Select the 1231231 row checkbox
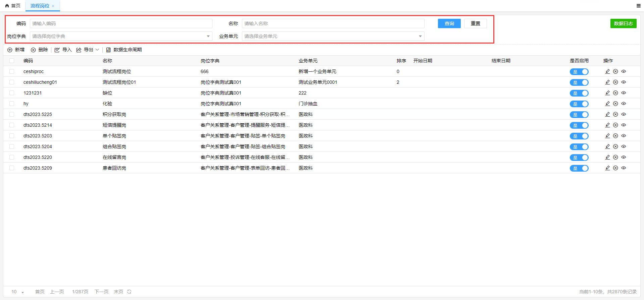Image resolution: width=644 pixels, height=300 pixels. [12, 93]
